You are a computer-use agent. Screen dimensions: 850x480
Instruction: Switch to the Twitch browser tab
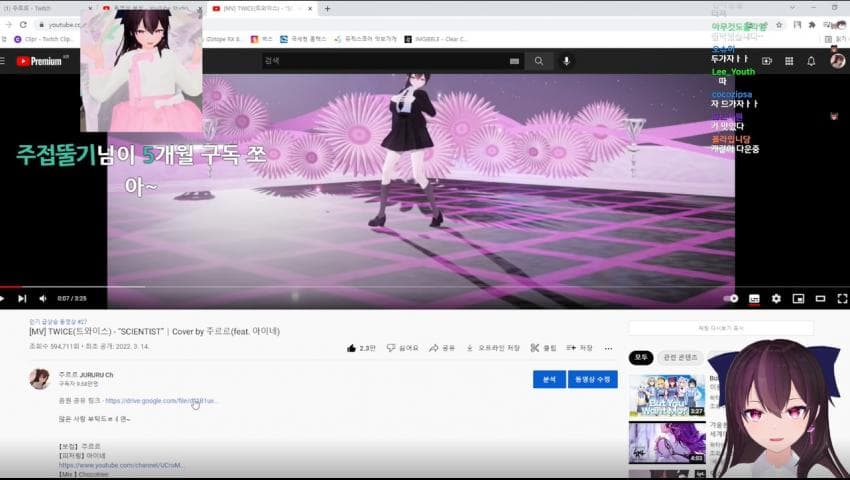(46, 9)
